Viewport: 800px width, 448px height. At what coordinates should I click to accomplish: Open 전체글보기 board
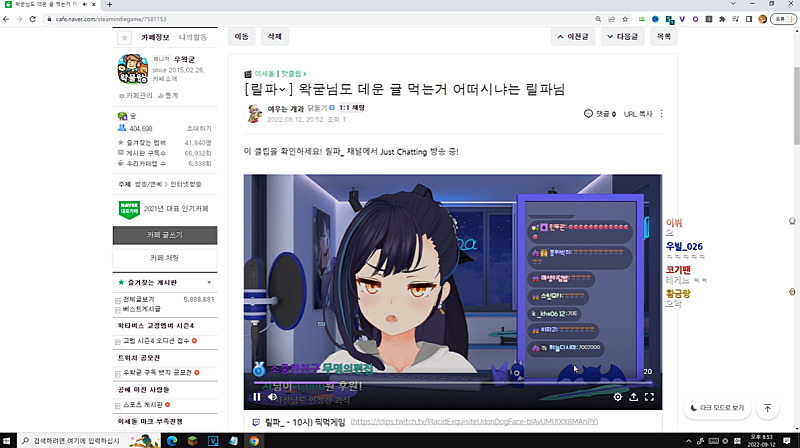pos(138,300)
